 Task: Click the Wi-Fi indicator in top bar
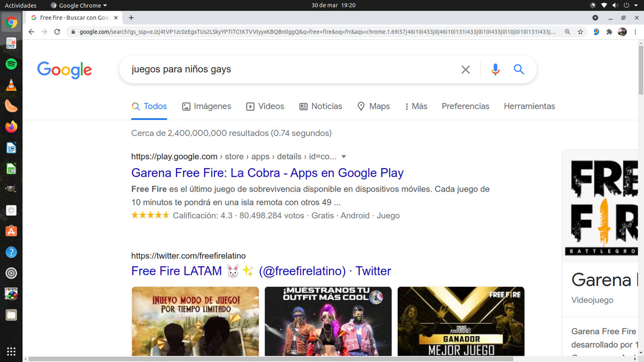coord(604,5)
